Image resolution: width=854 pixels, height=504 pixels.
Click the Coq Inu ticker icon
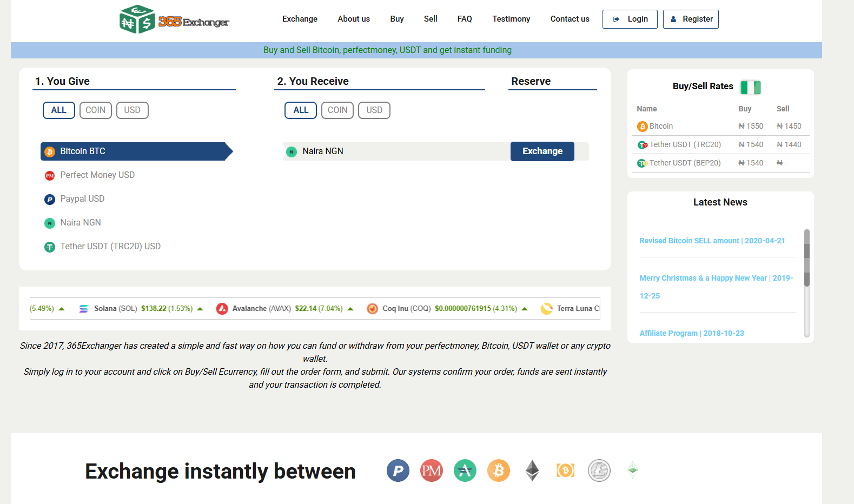click(x=373, y=309)
